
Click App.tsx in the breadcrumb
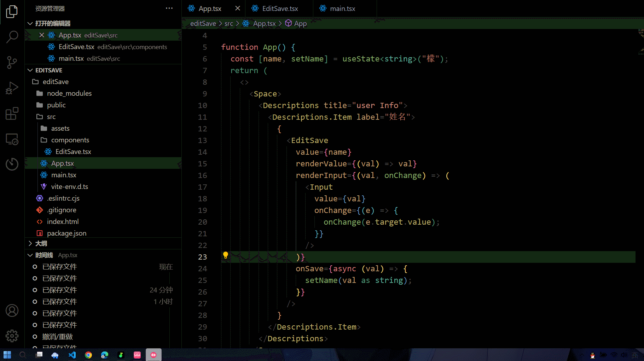tap(264, 23)
